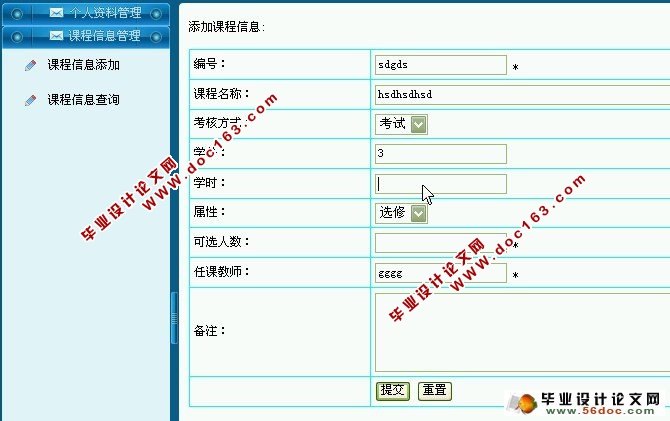Submit form with 提交 button

click(393, 391)
